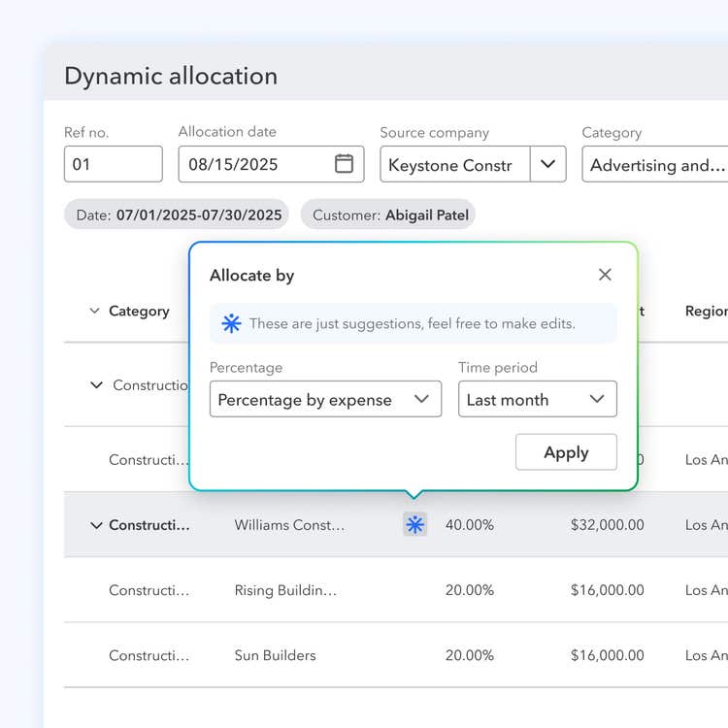Click the Region column header
The height and width of the screenshot is (728, 728).
(x=707, y=311)
